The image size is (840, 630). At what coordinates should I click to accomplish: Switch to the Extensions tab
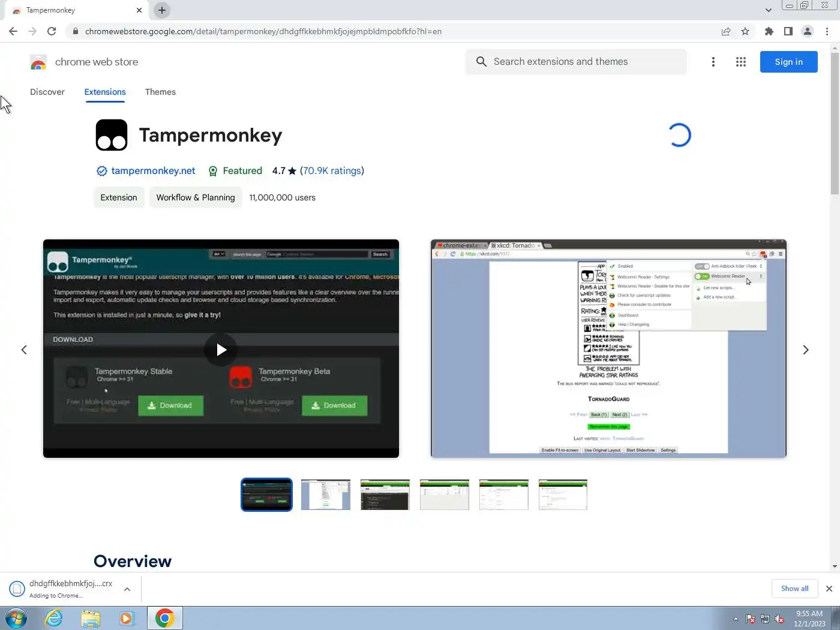pos(105,92)
